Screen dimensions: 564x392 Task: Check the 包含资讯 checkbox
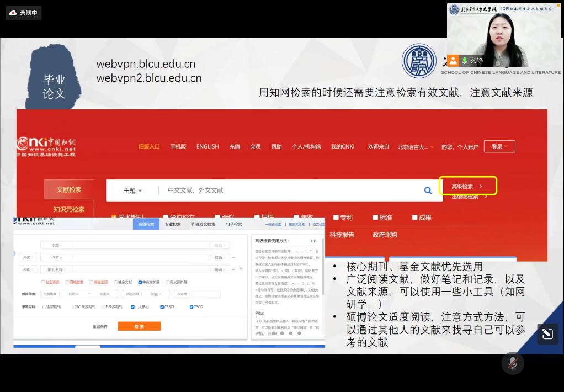tap(43, 283)
